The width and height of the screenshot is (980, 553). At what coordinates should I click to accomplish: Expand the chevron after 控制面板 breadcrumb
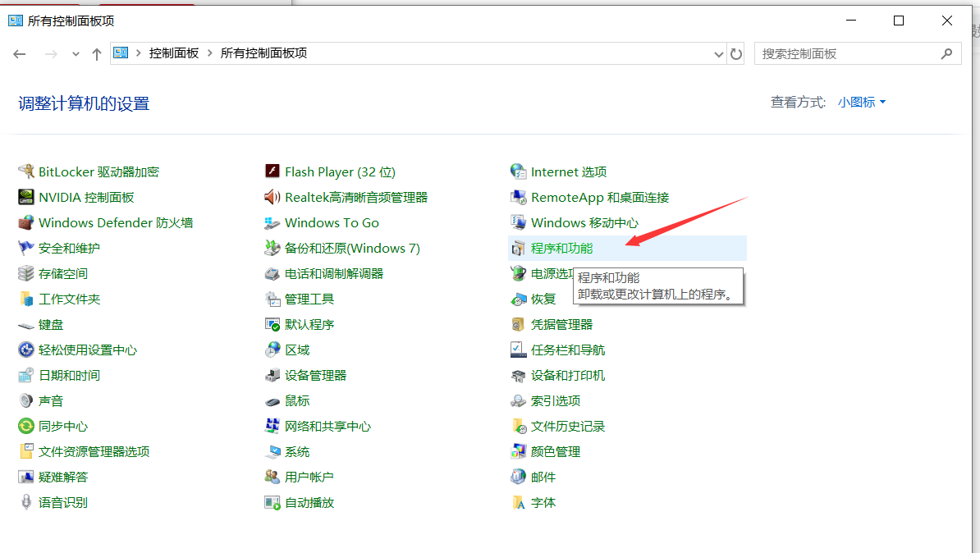[x=210, y=53]
